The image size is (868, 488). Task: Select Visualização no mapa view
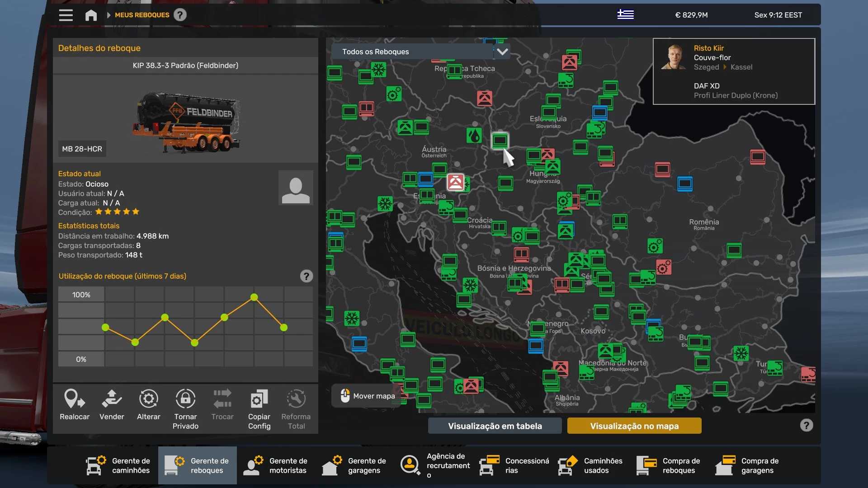tap(634, 426)
